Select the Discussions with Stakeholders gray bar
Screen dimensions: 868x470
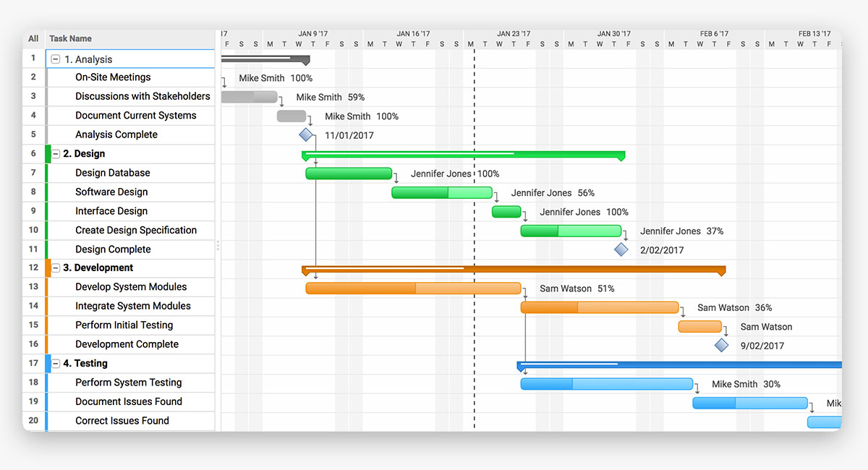(x=249, y=97)
